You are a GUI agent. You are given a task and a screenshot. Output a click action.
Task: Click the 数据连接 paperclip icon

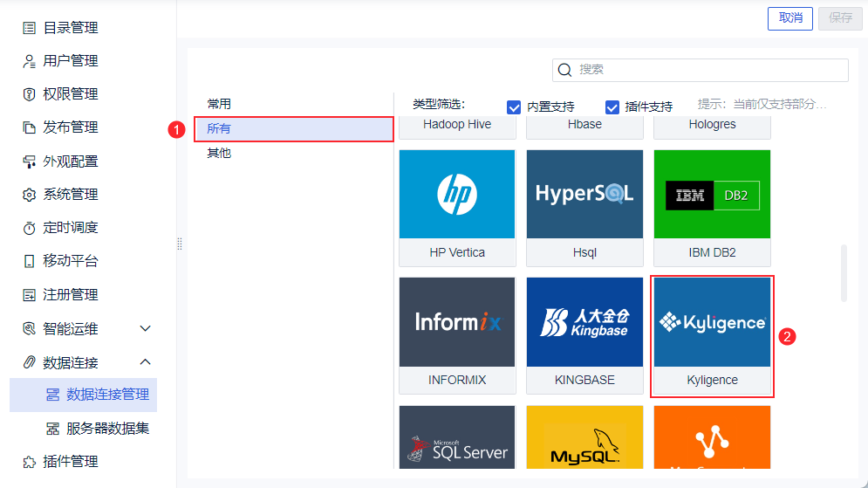[30, 362]
